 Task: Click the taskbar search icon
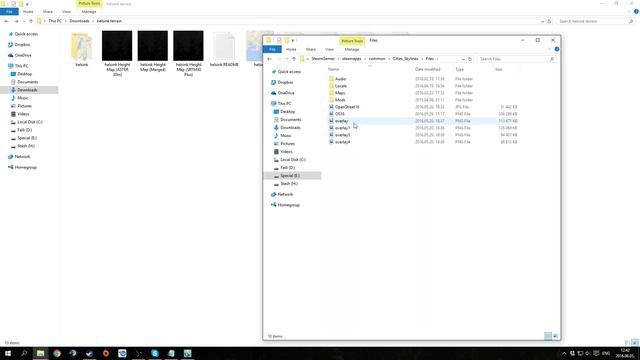[x=24, y=353]
